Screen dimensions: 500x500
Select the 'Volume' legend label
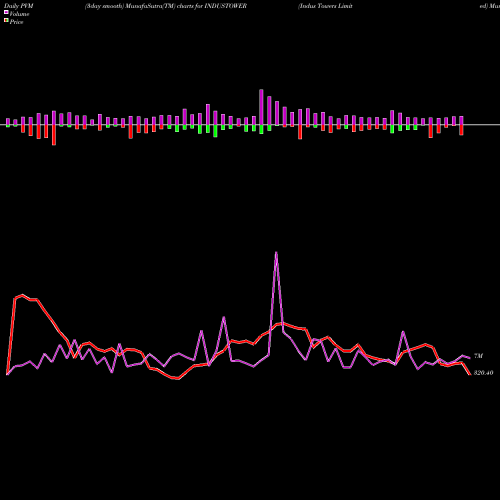click(19, 14)
